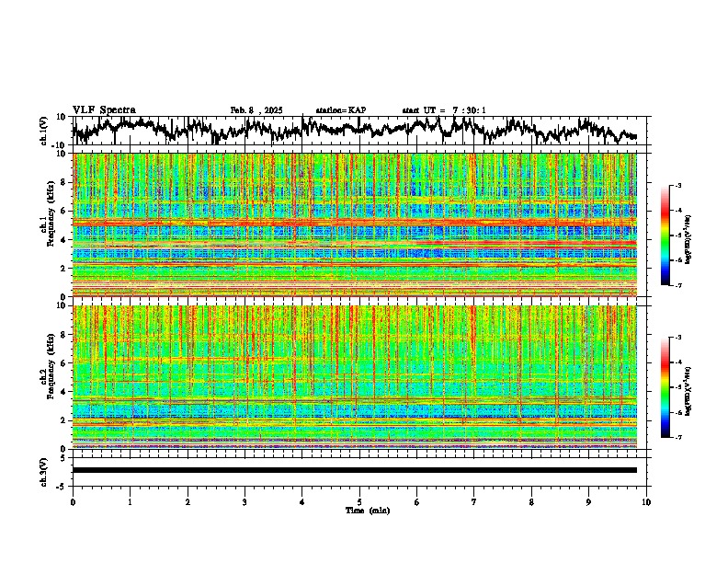Click the time axis tick label "2"
The width and height of the screenshot is (728, 563).
click(188, 502)
